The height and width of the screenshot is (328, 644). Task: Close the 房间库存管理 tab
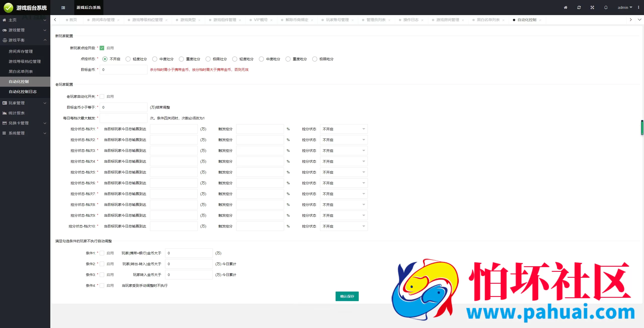pos(118,20)
